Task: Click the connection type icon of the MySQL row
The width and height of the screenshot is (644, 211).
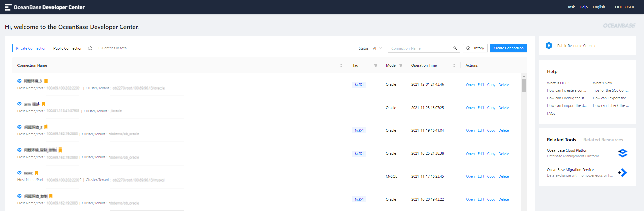Action: click(20, 173)
